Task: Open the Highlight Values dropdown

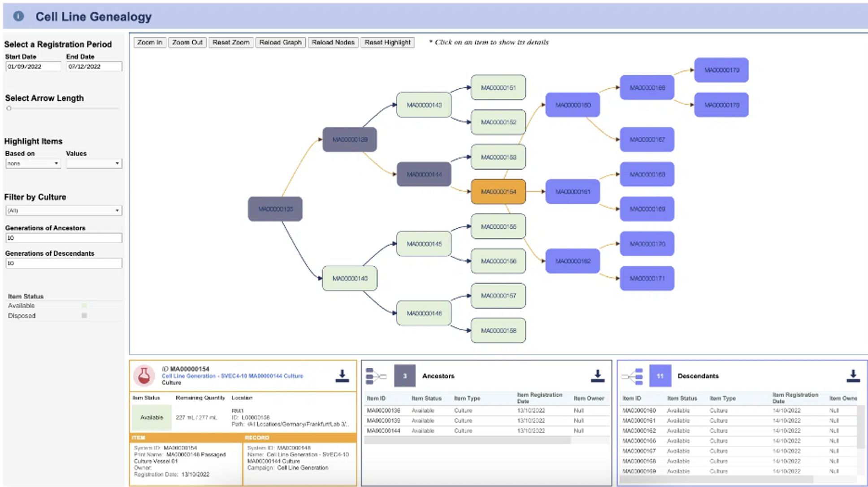Action: pos(94,164)
